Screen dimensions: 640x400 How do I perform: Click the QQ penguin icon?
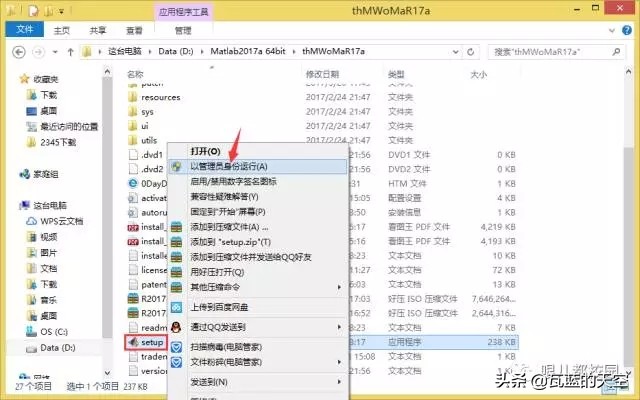click(x=176, y=327)
